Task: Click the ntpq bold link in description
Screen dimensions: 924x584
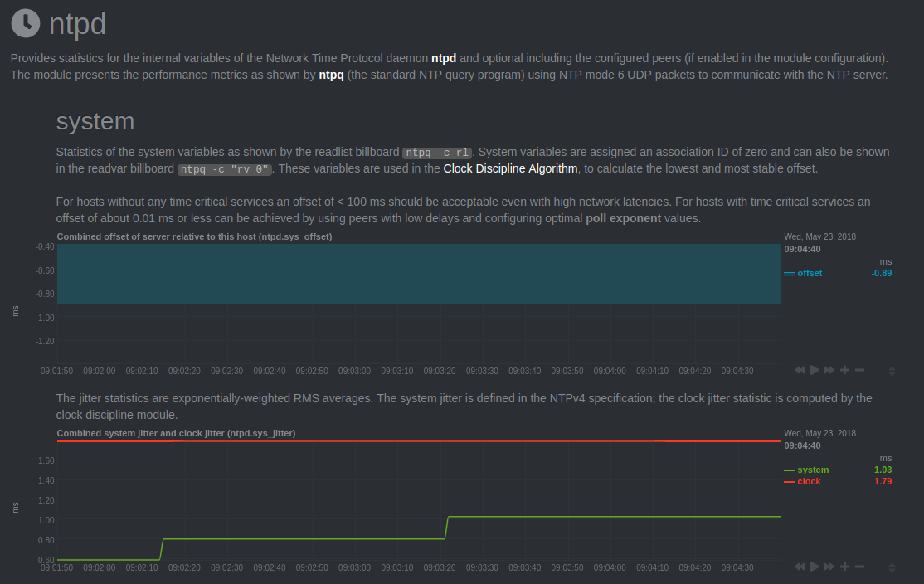Action: (331, 75)
